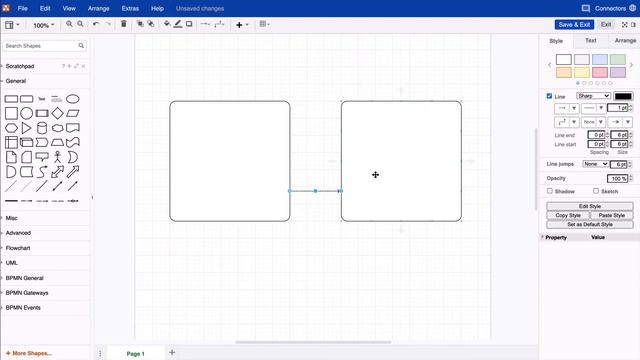Click the fullscreen icon in toolbar
Viewport: 640px width, 360px height.
coord(624,25)
